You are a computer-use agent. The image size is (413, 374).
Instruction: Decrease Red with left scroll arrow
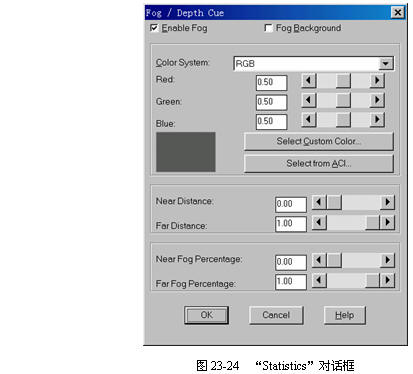click(308, 80)
